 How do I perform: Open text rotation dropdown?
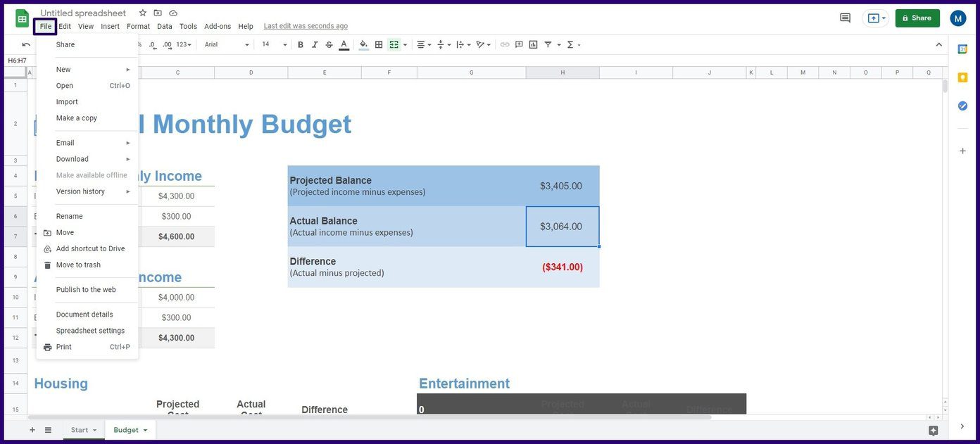[x=484, y=44]
